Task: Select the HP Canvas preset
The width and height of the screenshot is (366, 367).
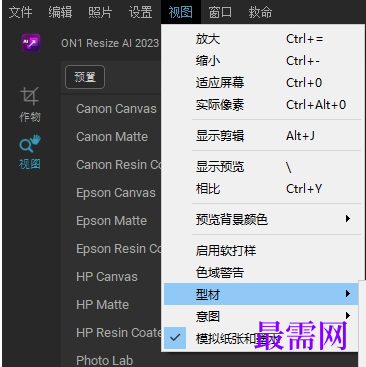Action: coord(107,277)
